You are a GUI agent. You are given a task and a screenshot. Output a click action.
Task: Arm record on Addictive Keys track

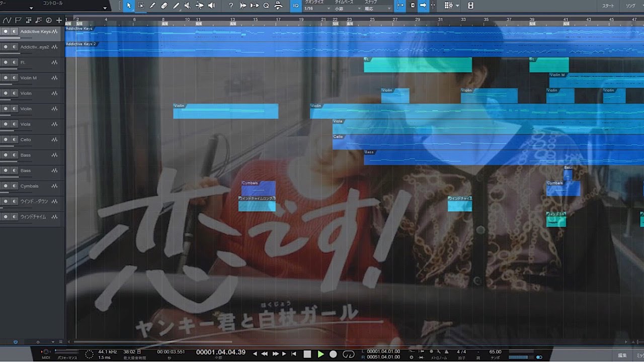pos(6,32)
